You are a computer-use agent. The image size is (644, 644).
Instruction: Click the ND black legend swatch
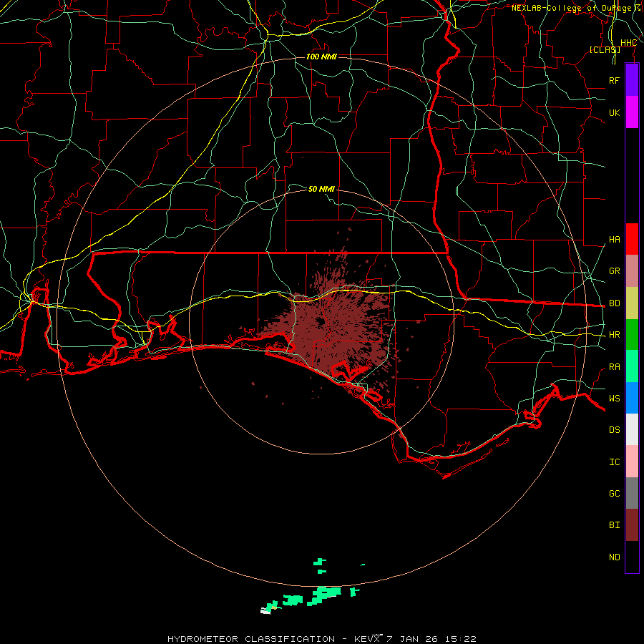pos(632,557)
